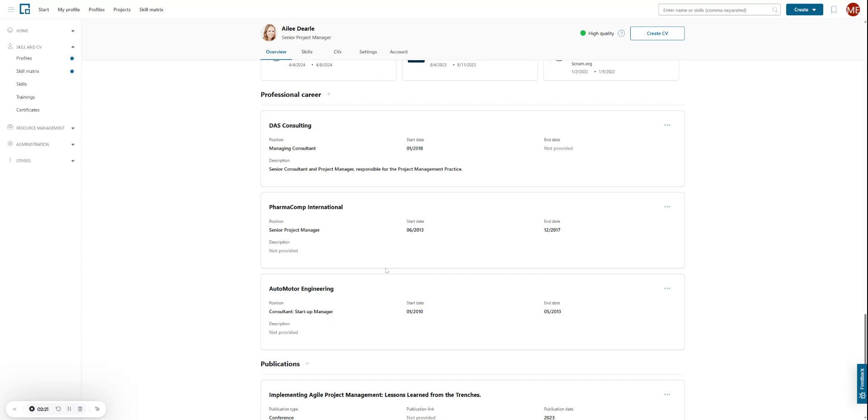
Task: Add a new publication with the plus button
Action: [307, 363]
